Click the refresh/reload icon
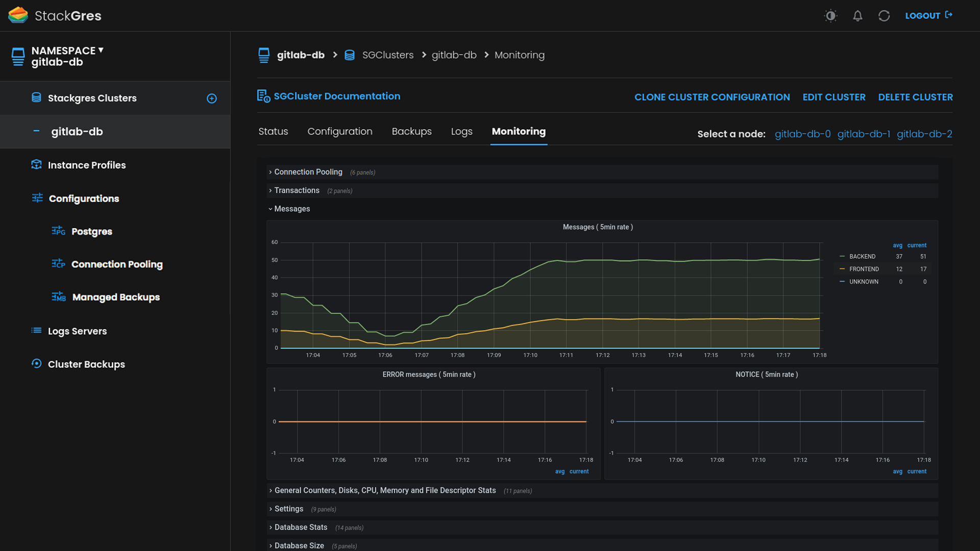The height and width of the screenshot is (551, 980). 884,16
